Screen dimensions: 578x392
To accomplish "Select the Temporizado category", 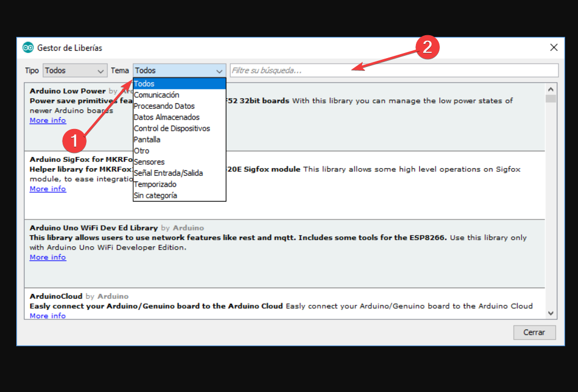I will click(179, 184).
